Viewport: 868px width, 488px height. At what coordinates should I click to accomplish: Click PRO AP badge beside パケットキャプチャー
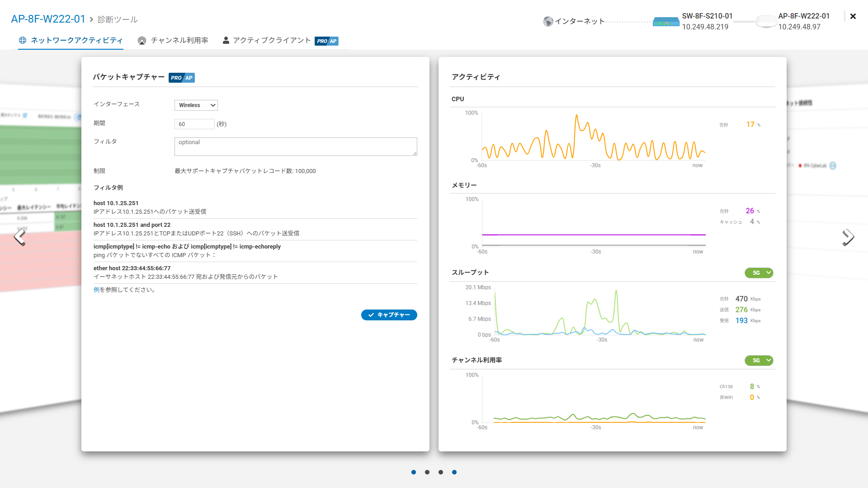click(x=182, y=78)
